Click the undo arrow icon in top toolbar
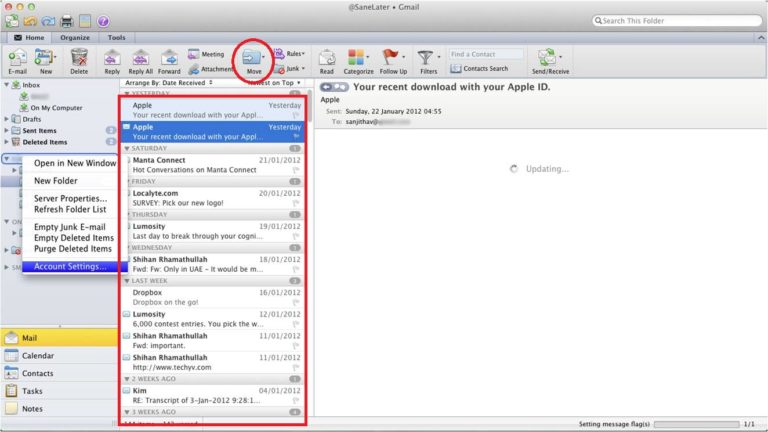 point(30,22)
